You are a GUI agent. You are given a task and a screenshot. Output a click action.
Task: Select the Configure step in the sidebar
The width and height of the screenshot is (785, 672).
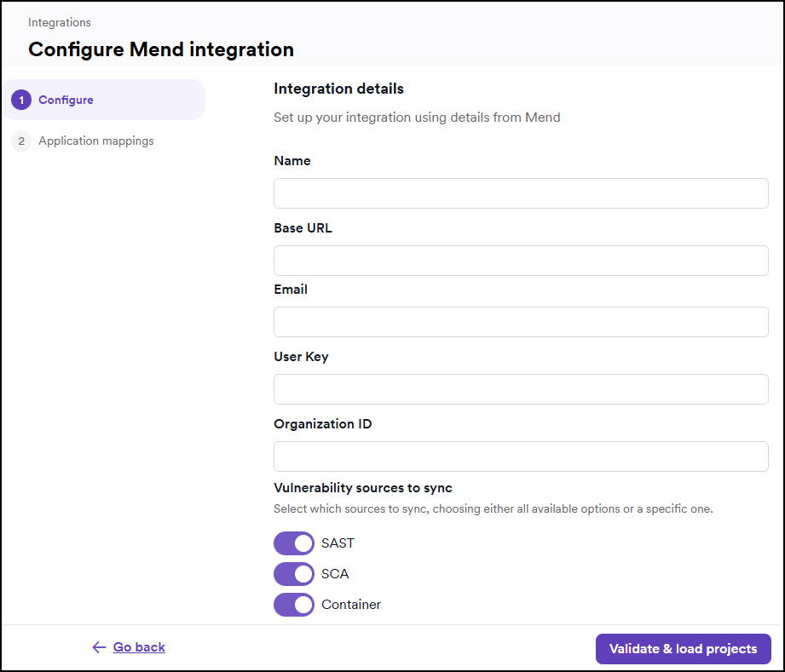[66, 100]
